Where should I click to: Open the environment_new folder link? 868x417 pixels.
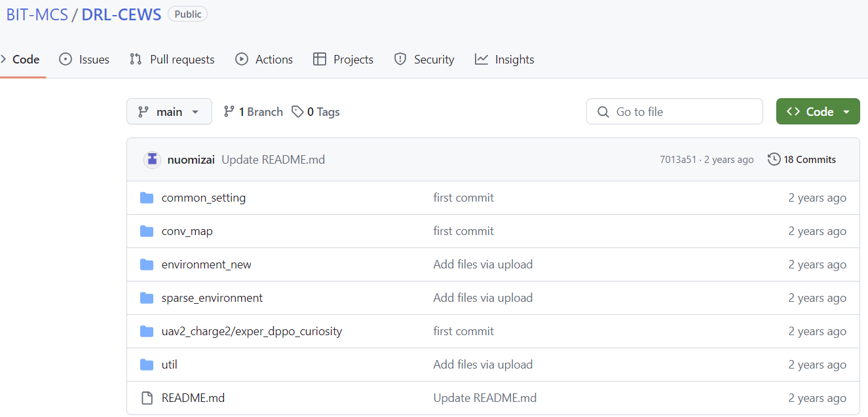tap(206, 264)
